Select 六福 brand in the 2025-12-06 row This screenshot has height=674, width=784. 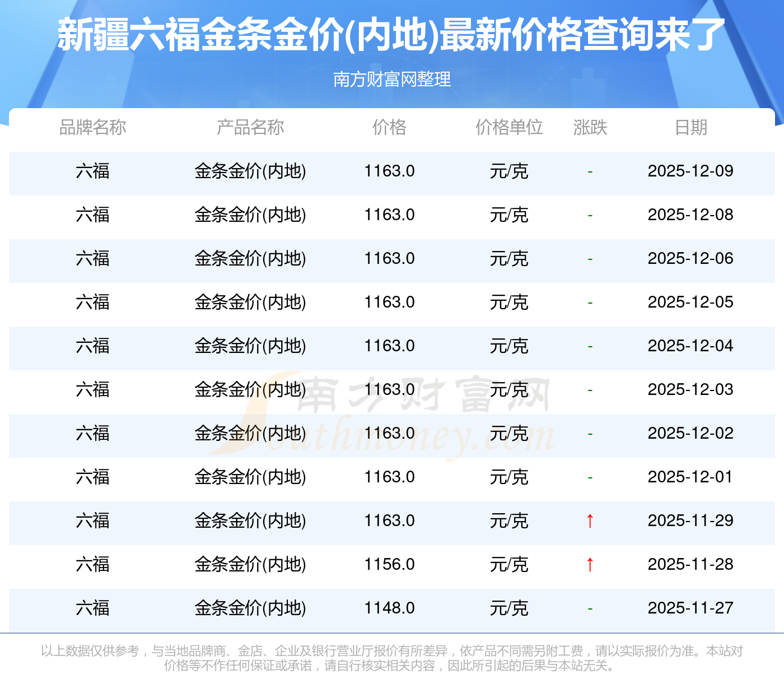93,258
